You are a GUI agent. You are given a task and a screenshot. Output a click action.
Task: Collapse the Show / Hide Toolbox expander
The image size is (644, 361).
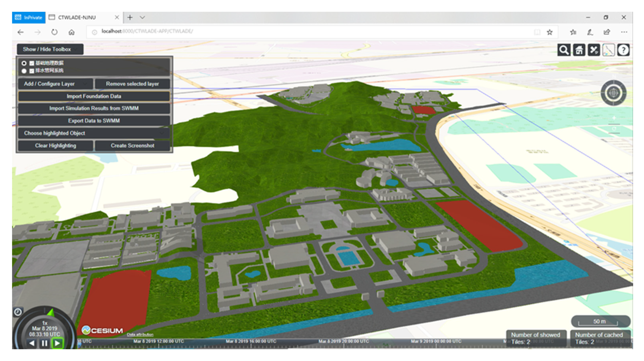pos(50,49)
